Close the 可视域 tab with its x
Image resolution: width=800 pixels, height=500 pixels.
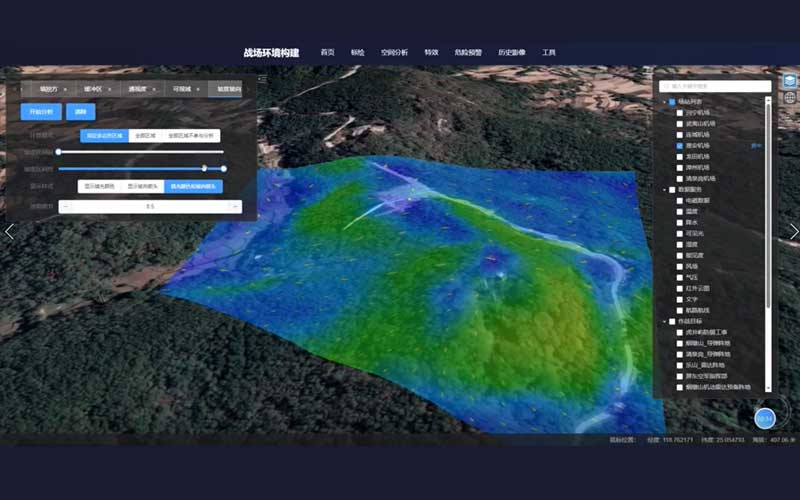pyautogui.click(x=197, y=89)
